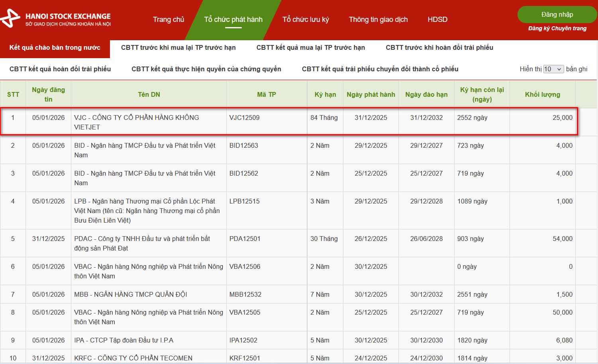Click the Khối lượng column header
The width and height of the screenshot is (598, 364).
[x=542, y=94]
